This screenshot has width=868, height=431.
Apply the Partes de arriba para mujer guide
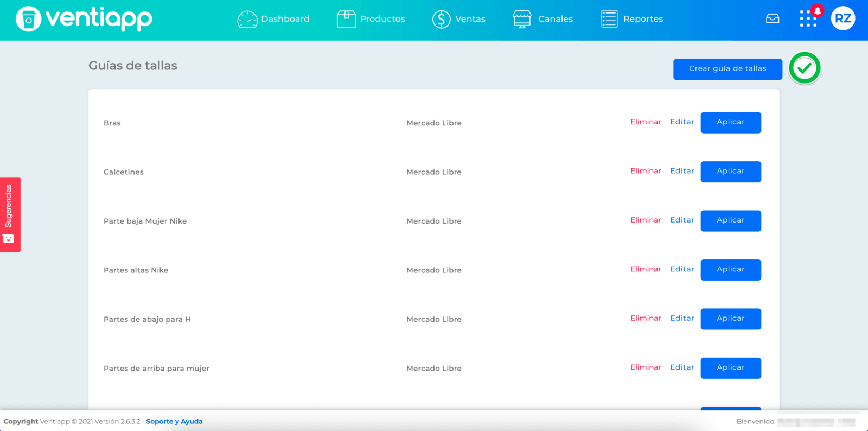[731, 368]
